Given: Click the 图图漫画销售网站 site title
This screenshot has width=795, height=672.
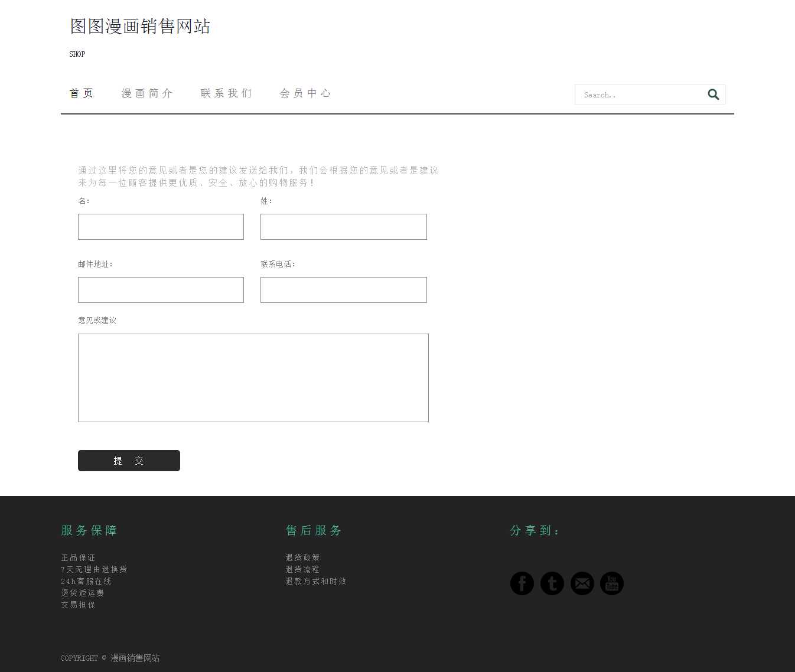Looking at the screenshot, I should click(140, 27).
